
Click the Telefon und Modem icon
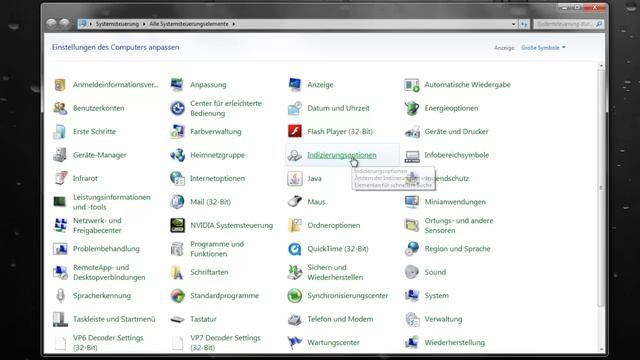(294, 319)
